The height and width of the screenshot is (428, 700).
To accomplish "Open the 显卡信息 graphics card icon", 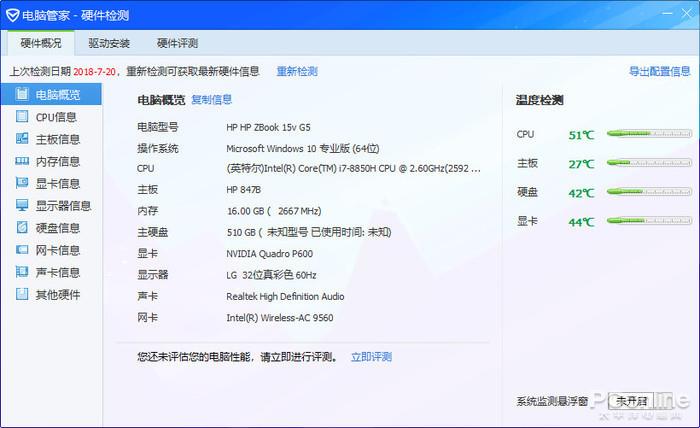I will tap(22, 183).
